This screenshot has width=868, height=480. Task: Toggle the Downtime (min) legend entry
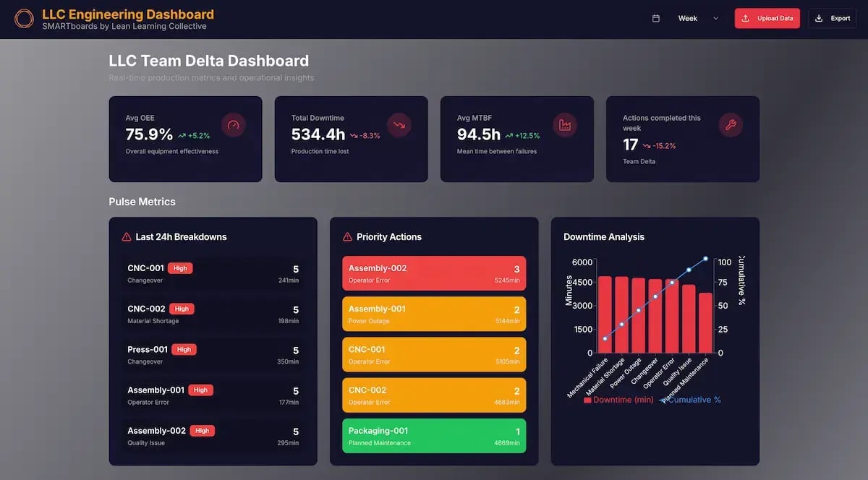(x=618, y=400)
